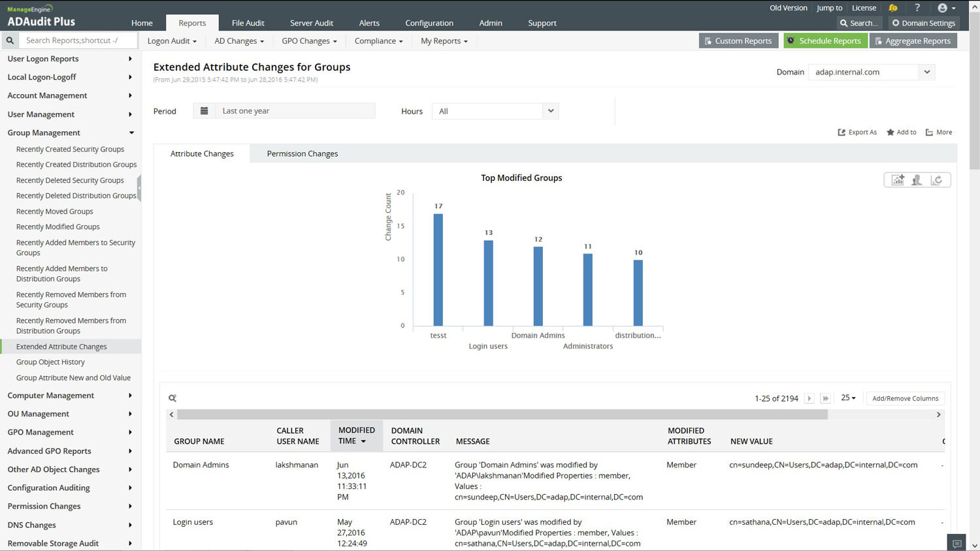This screenshot has height=551, width=980.
Task: Click the Add/Remove Columns button
Action: click(905, 398)
